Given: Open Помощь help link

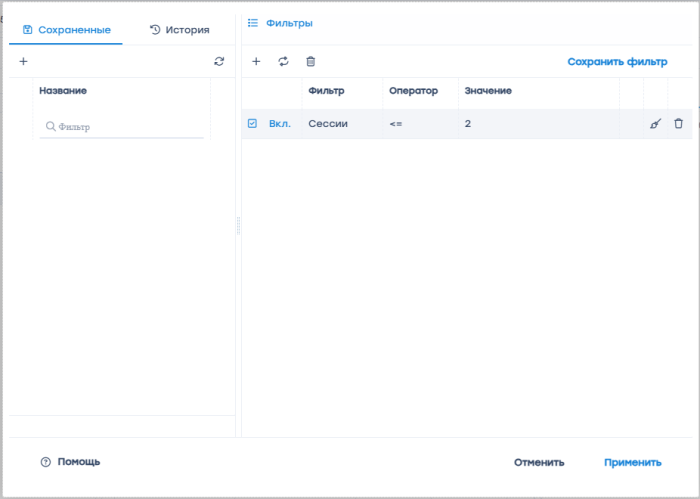Looking at the screenshot, I should coord(70,462).
